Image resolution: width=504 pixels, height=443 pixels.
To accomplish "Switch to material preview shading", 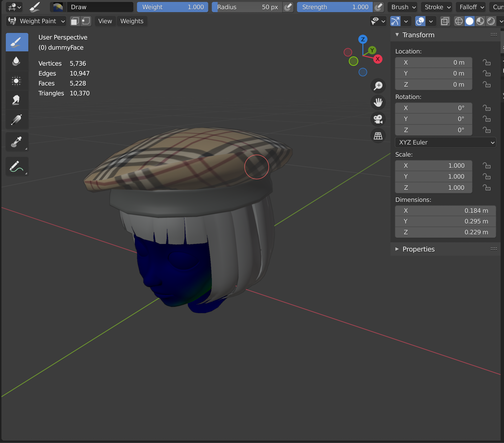I will (480, 21).
